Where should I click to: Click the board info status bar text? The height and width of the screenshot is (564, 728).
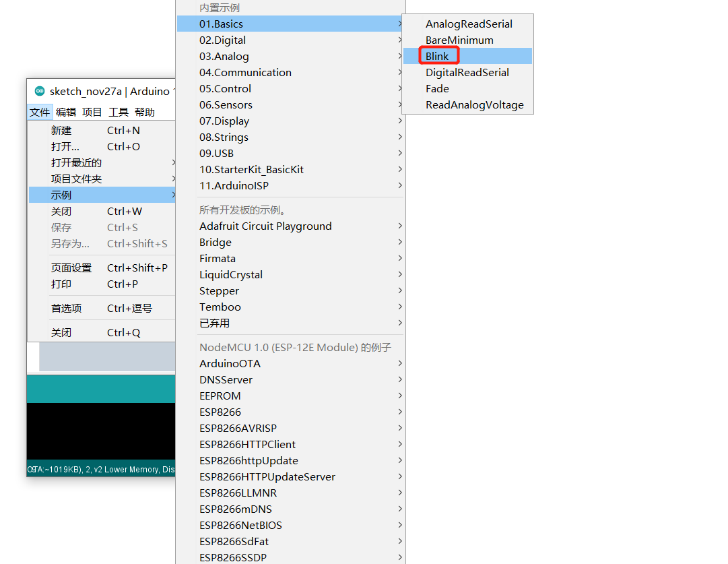[x=101, y=470]
